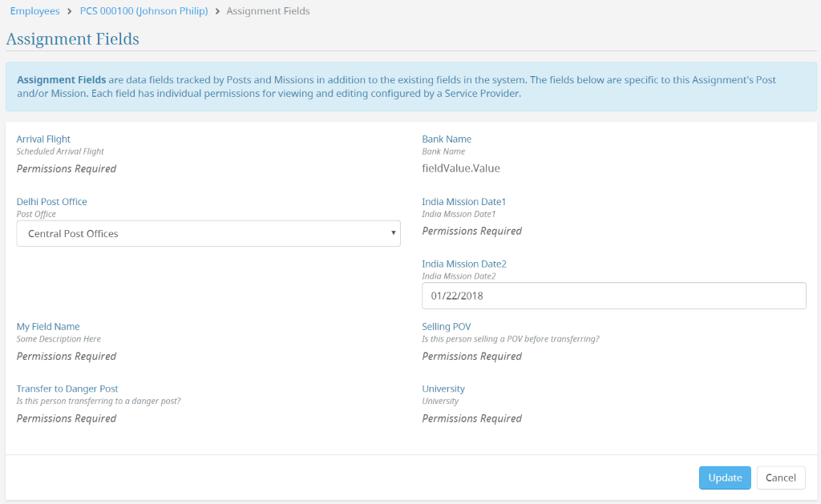Click Permissions Required under India Mission Date1

pyautogui.click(x=471, y=231)
